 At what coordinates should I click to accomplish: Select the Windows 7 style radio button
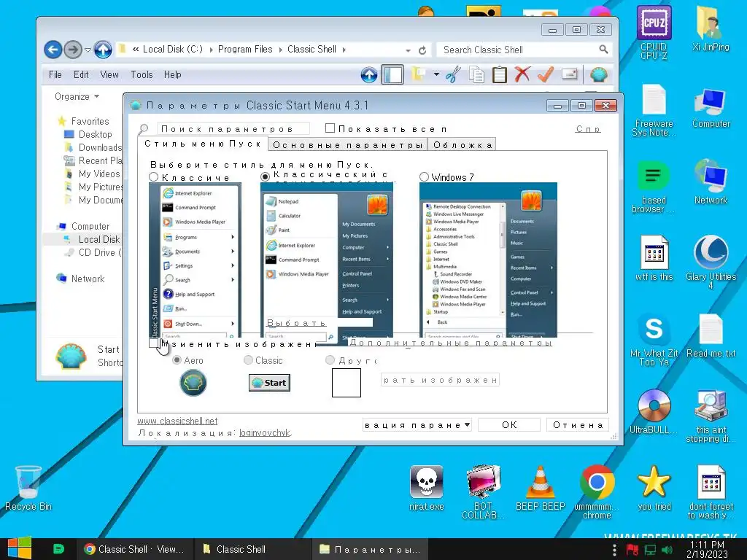pos(424,177)
